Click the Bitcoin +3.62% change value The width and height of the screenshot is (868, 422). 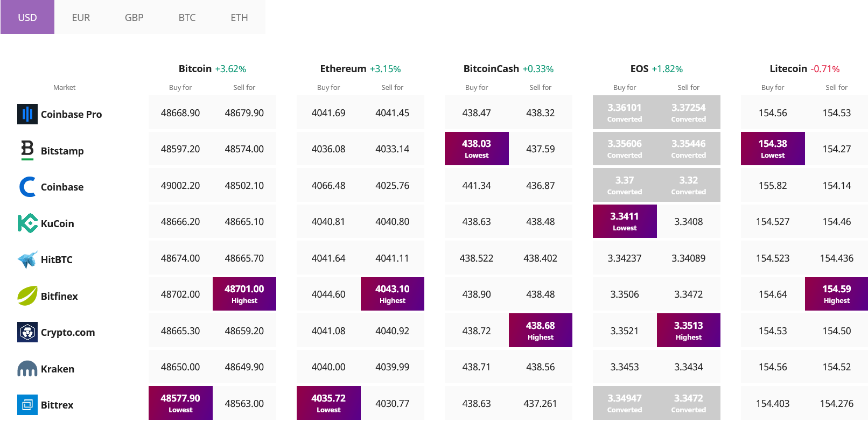coord(230,69)
